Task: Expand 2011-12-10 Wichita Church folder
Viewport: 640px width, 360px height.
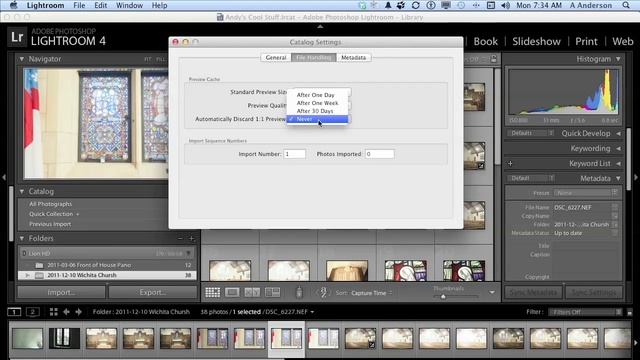Action: [x=27, y=276]
